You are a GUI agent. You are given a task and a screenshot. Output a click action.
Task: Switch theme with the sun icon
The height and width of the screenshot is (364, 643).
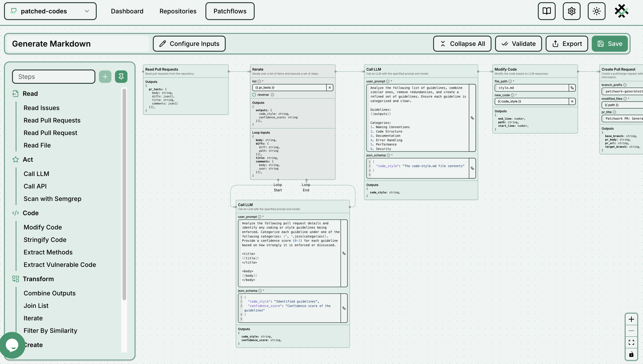[596, 11]
